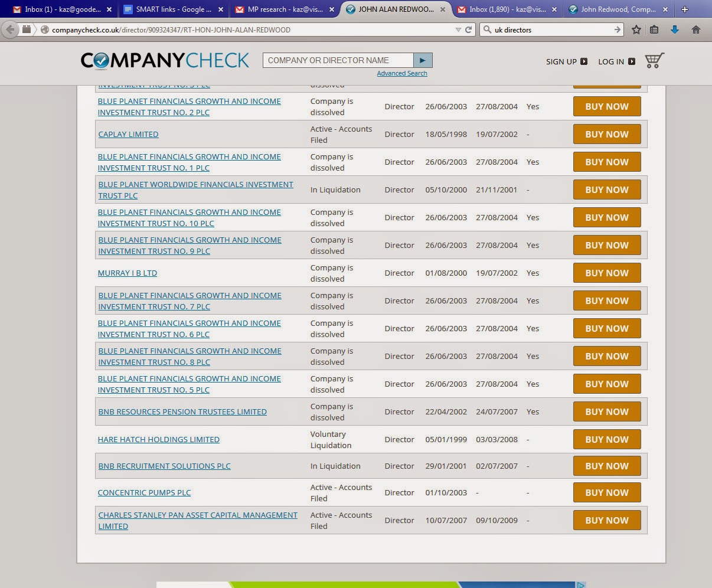Switch to the MP research tab
This screenshot has height=588, width=712.
(x=285, y=9)
